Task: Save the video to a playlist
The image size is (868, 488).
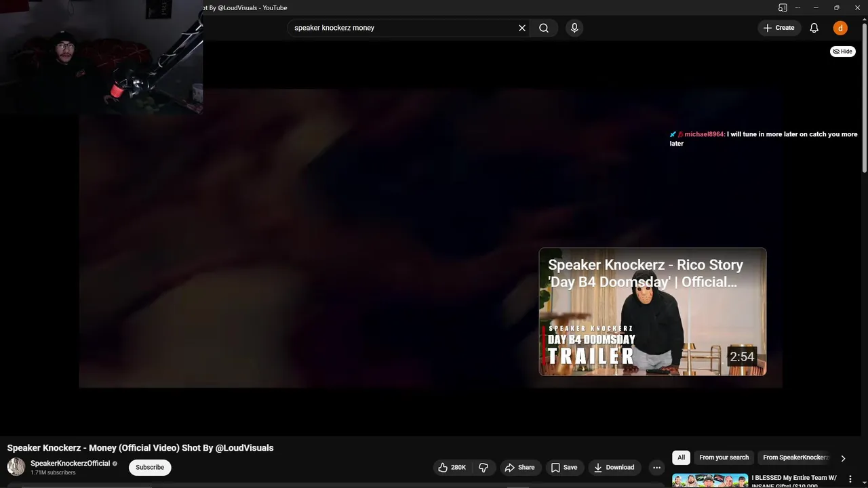Action: (x=564, y=467)
